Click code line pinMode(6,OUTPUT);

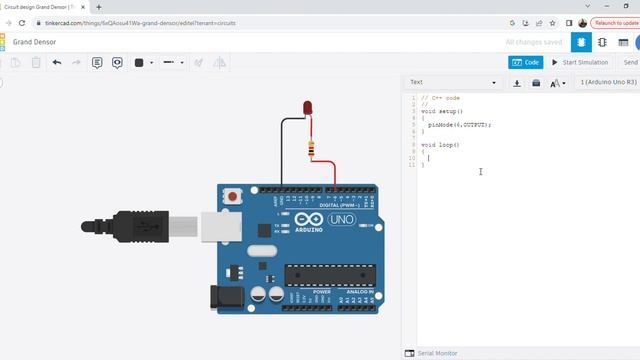click(x=459, y=125)
